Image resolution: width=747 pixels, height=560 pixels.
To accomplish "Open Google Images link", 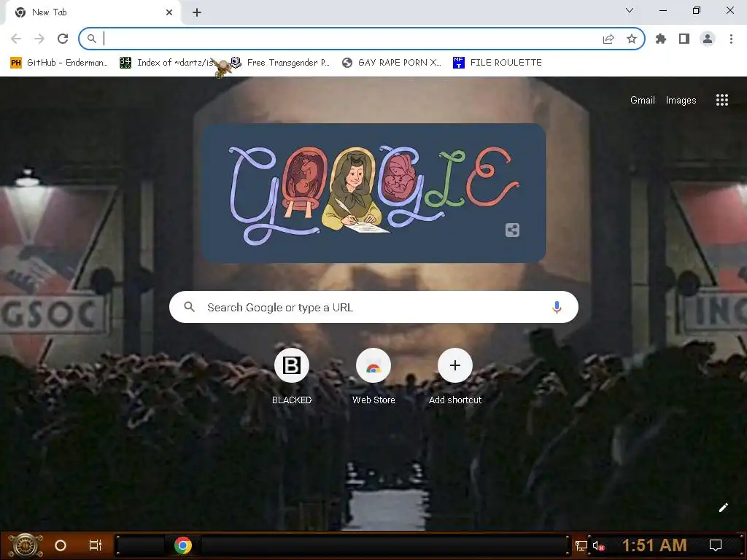I will coord(681,100).
